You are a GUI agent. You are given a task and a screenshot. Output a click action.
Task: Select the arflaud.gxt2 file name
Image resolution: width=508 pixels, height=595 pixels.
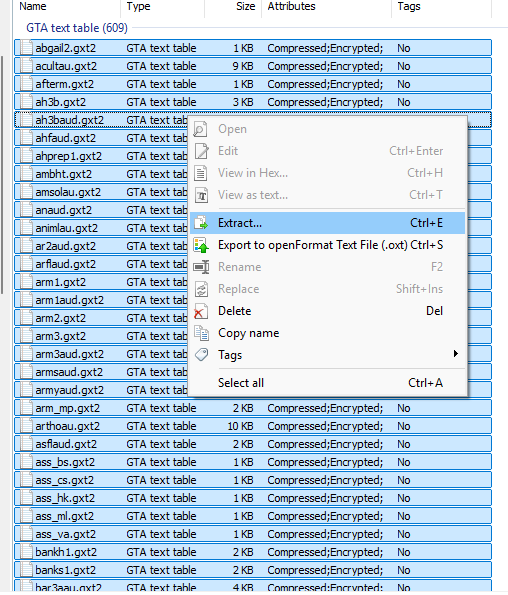[x=66, y=264]
